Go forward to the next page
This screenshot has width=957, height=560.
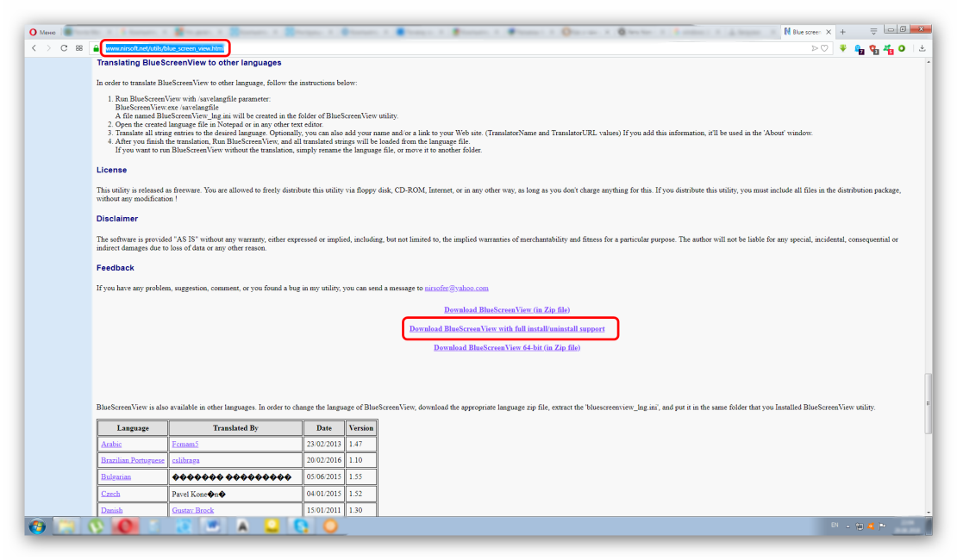49,48
